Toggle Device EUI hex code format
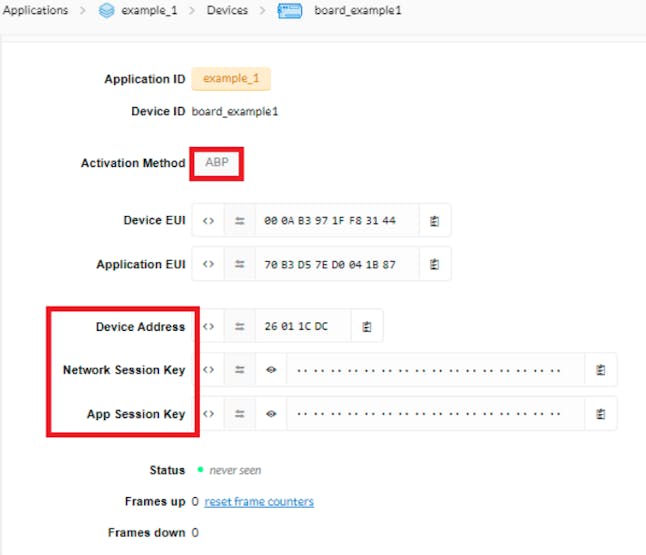This screenshot has height=555, width=646. [208, 220]
